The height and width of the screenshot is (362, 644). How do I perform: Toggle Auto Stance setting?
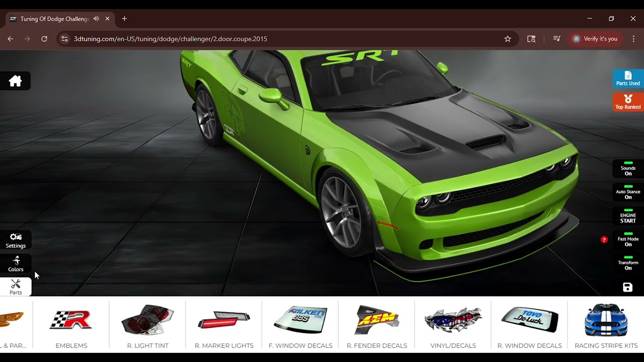coord(628,193)
